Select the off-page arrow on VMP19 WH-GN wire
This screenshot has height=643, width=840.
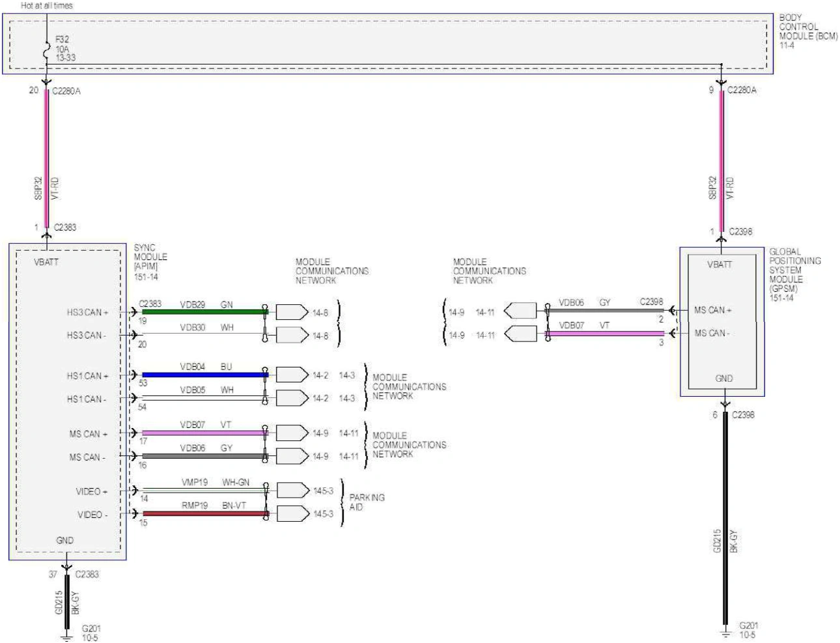(x=292, y=491)
